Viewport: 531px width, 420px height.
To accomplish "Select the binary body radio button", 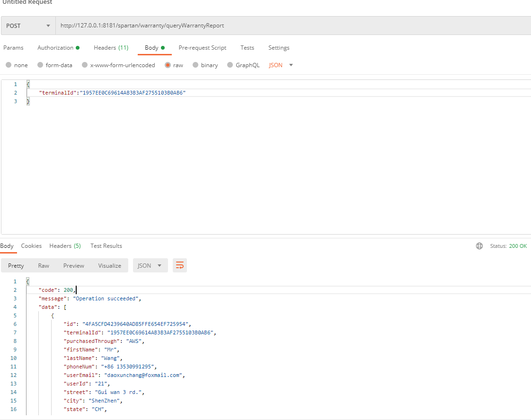I will 195,65.
